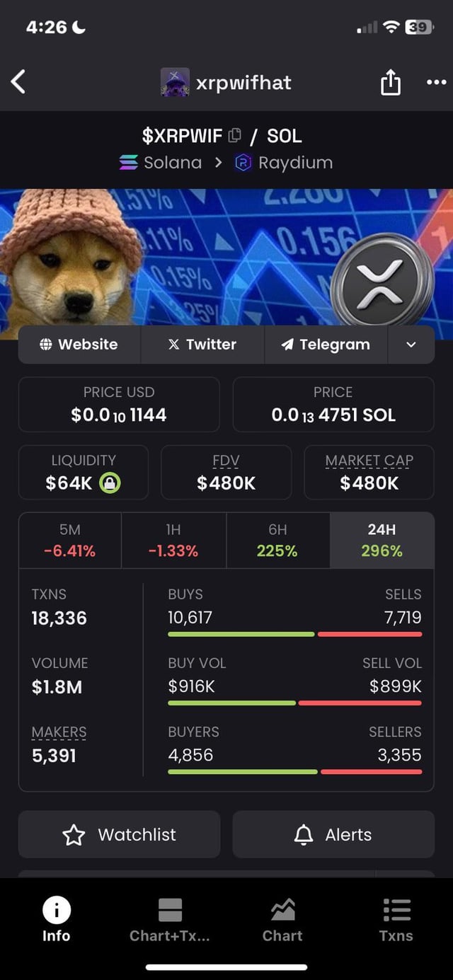Open the share icon
453x980 pixels.
point(390,83)
